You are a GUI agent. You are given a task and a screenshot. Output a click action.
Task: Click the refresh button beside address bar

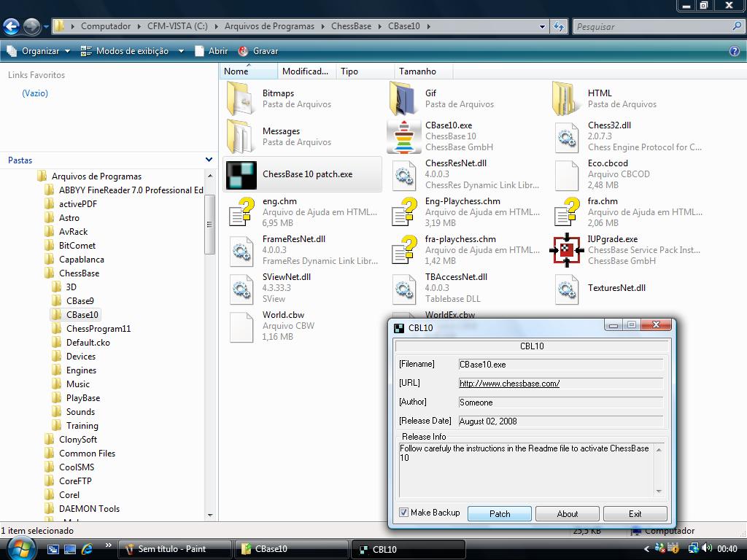tap(559, 26)
